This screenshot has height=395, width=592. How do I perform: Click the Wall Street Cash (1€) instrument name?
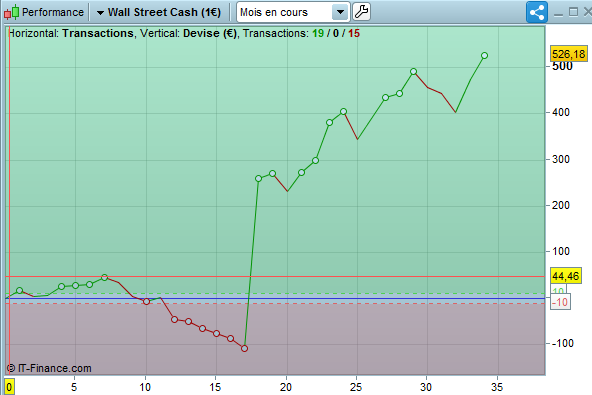pyautogui.click(x=164, y=12)
